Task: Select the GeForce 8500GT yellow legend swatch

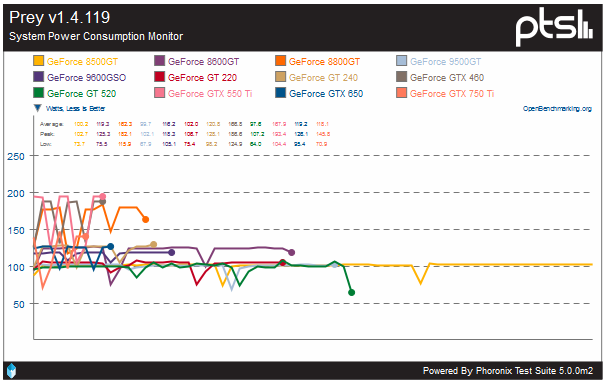Action: click(38, 61)
